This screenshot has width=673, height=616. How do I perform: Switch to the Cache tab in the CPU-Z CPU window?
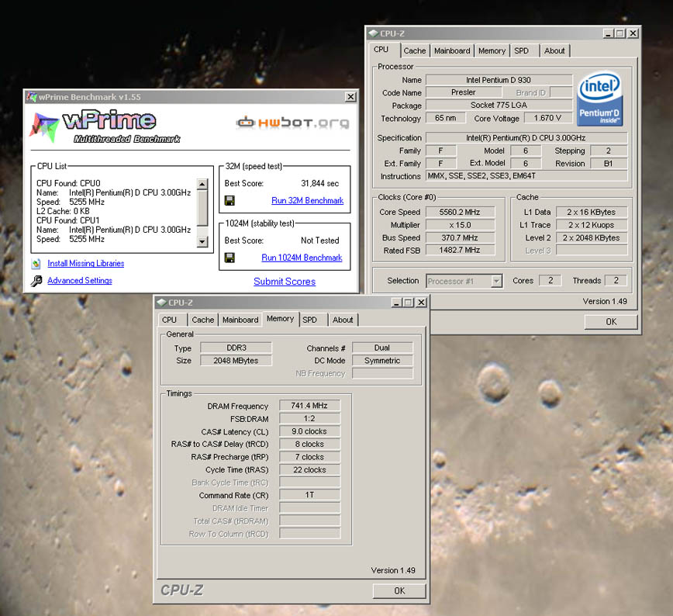415,50
